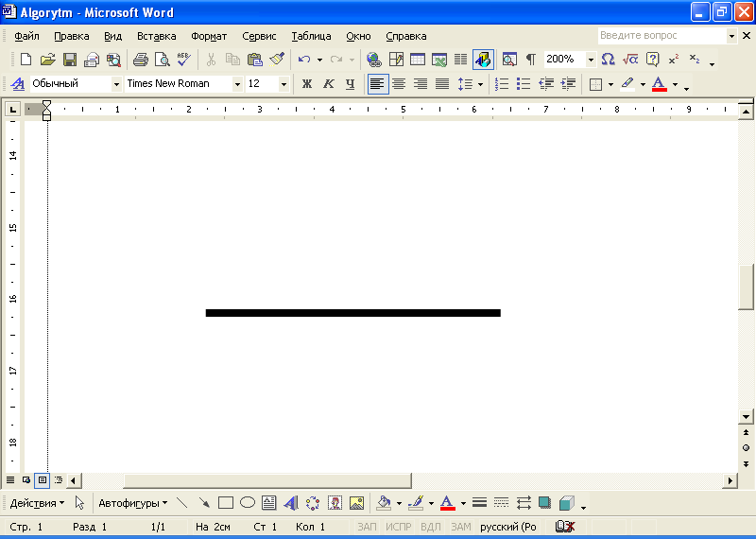756x539 pixels.
Task: Undo the last action
Action: click(303, 60)
